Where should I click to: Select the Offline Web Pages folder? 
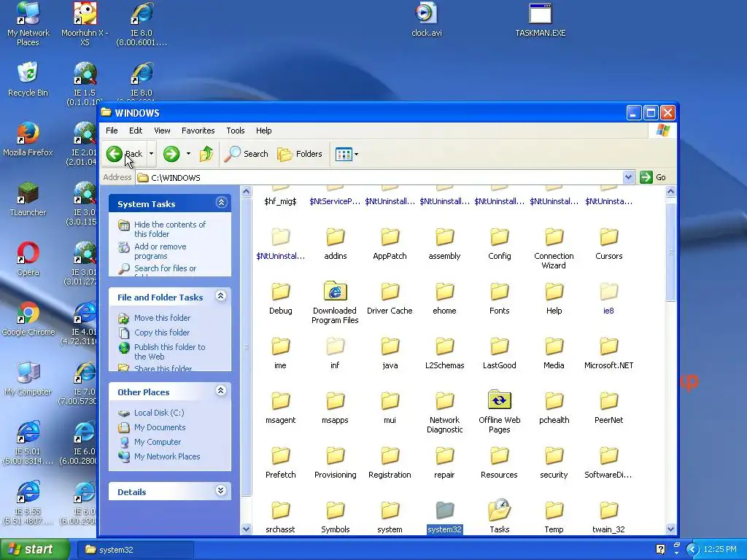click(499, 413)
